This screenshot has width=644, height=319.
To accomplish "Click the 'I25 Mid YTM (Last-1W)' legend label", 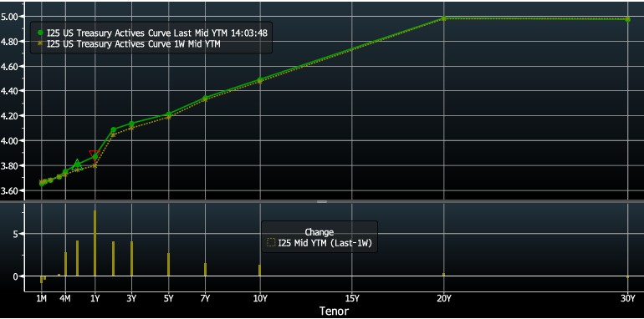I will (x=325, y=243).
